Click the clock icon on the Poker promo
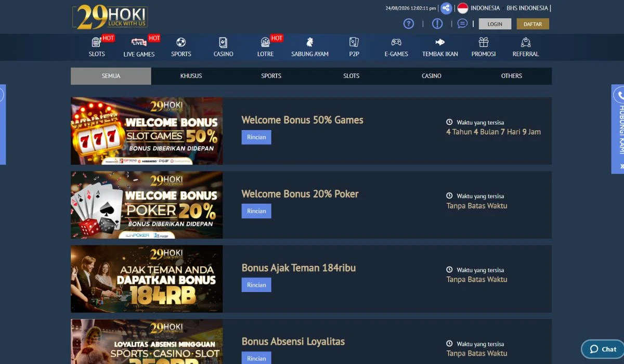The height and width of the screenshot is (364, 624). click(449, 196)
